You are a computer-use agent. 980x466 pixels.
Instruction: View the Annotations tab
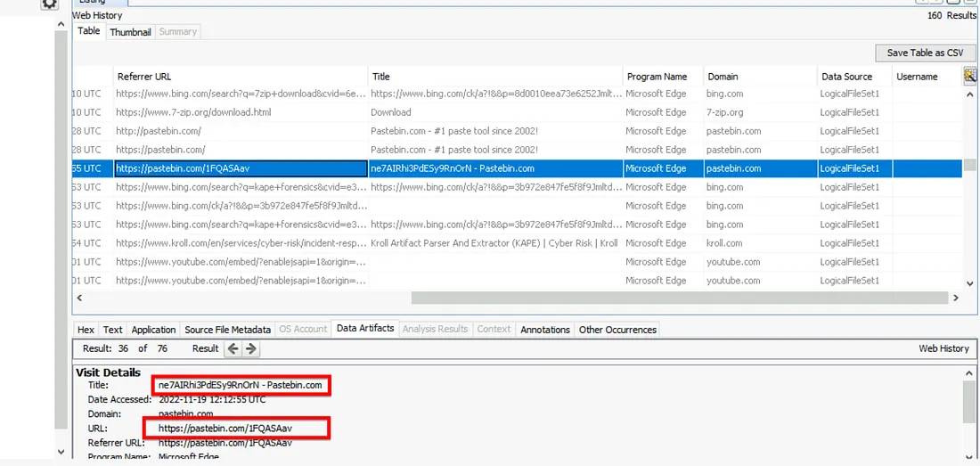pos(544,330)
